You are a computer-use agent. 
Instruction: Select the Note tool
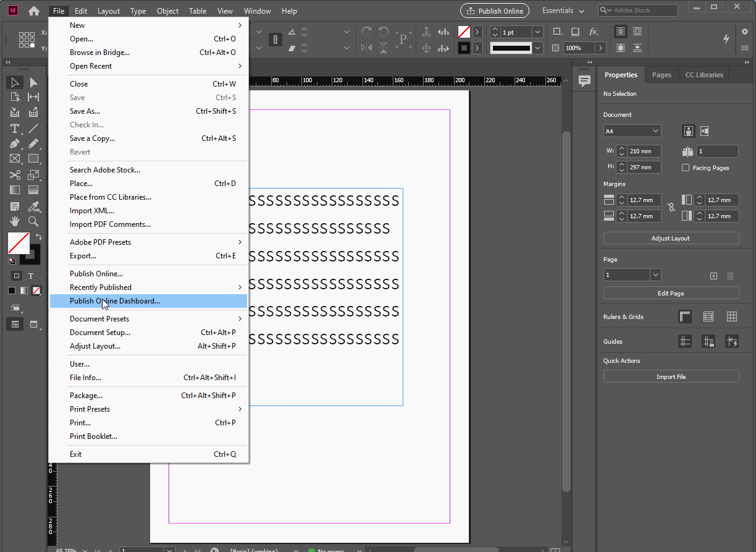(x=15, y=206)
